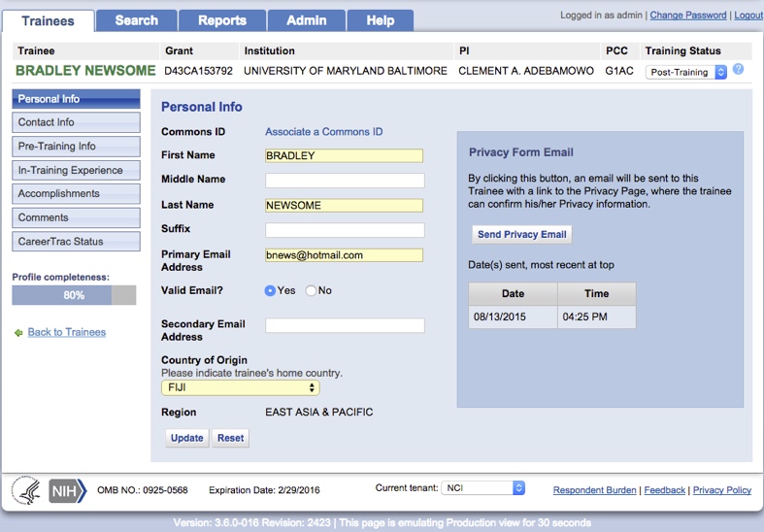Click Send Privacy Email button
This screenshot has width=764, height=532.
tap(522, 234)
